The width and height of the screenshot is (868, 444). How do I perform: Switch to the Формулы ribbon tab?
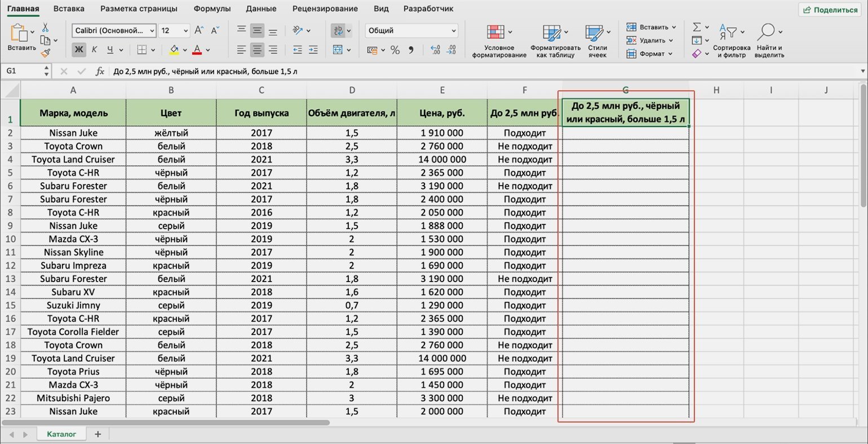click(x=212, y=8)
